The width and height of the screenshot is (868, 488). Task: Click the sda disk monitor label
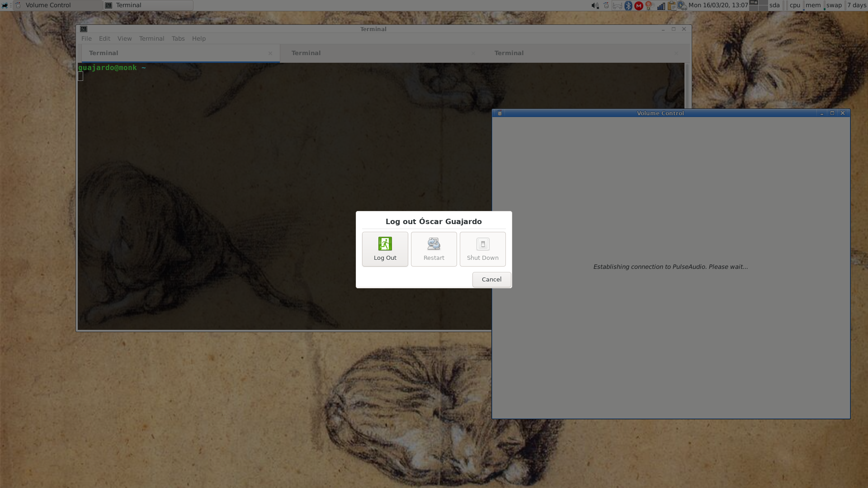pyautogui.click(x=774, y=5)
